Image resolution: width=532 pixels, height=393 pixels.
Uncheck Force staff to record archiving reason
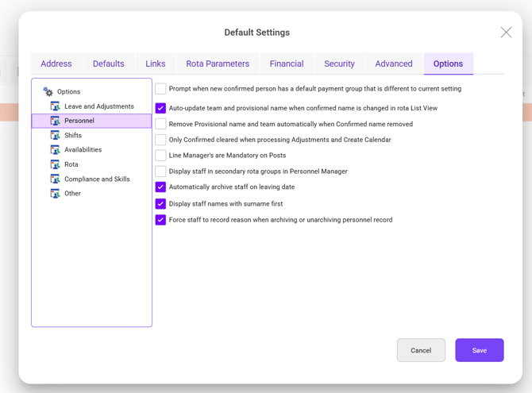point(160,220)
